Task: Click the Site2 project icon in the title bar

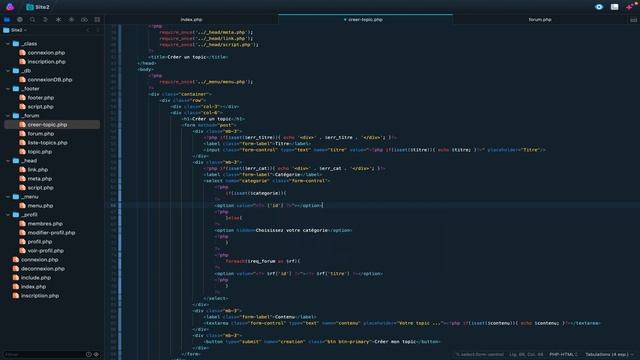Action: pos(30,7)
